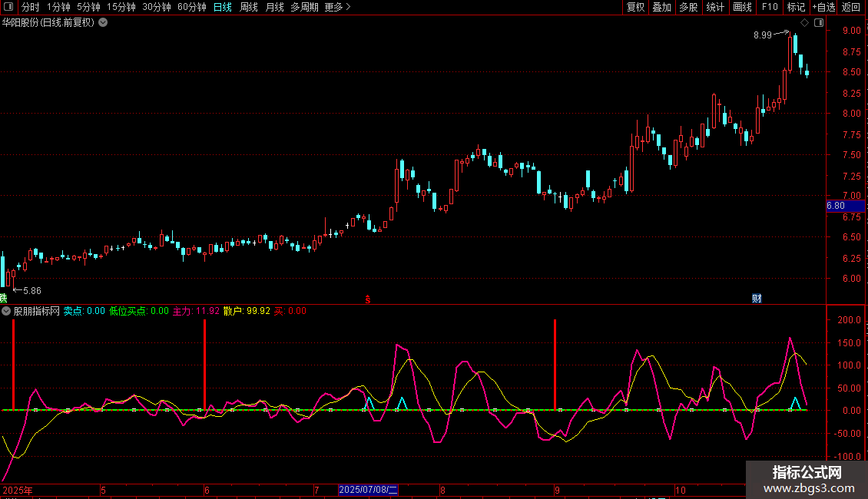
Task: Click the red S marker on chart
Action: point(368,299)
